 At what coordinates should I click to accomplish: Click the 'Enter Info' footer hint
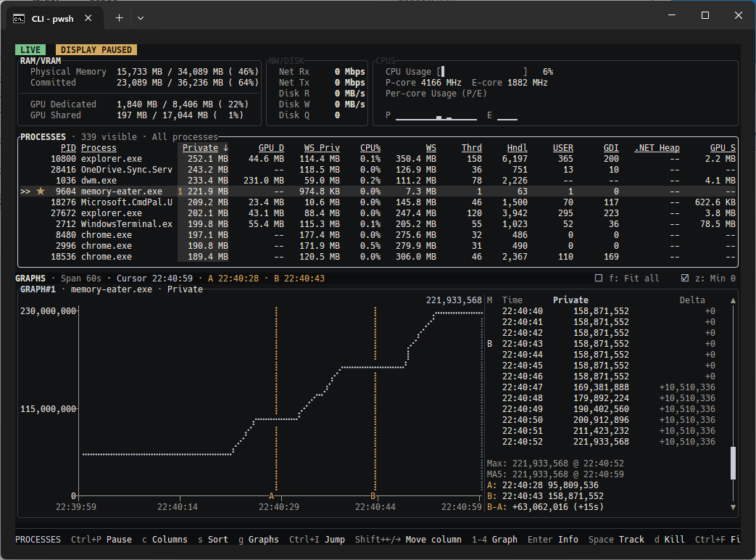[553, 539]
